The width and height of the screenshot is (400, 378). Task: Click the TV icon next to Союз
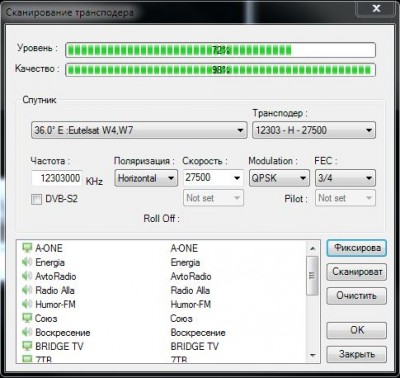[x=27, y=318]
